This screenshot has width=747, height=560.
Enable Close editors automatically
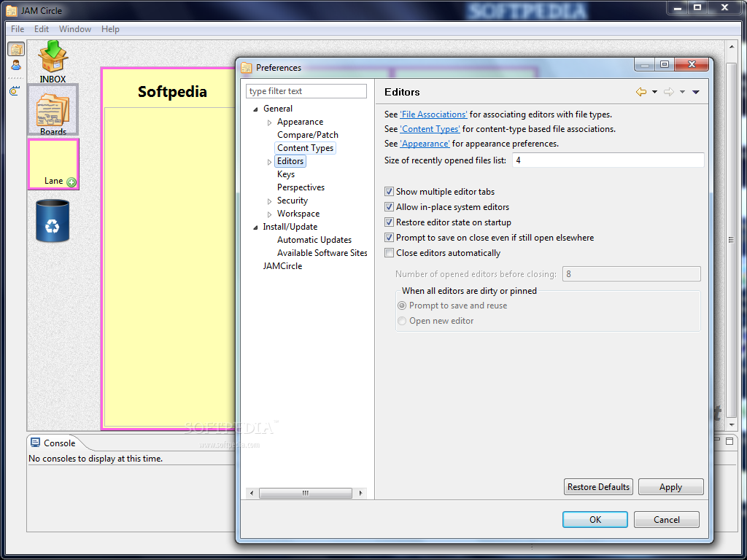coord(390,253)
